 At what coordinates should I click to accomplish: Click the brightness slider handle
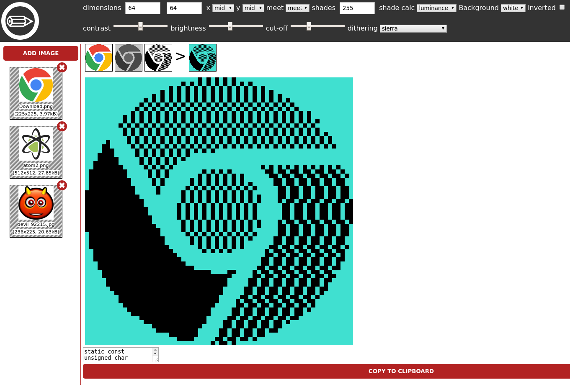(230, 26)
